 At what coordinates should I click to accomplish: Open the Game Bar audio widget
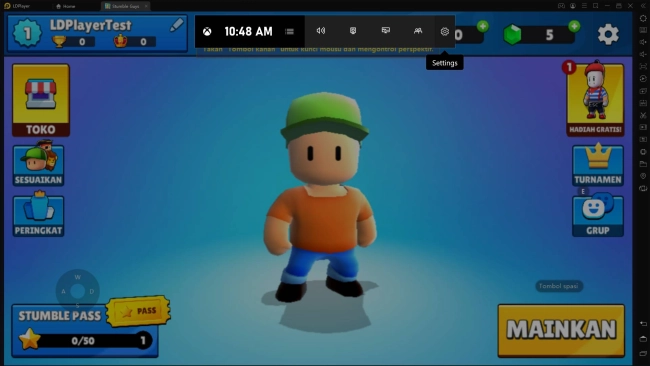[x=321, y=31]
